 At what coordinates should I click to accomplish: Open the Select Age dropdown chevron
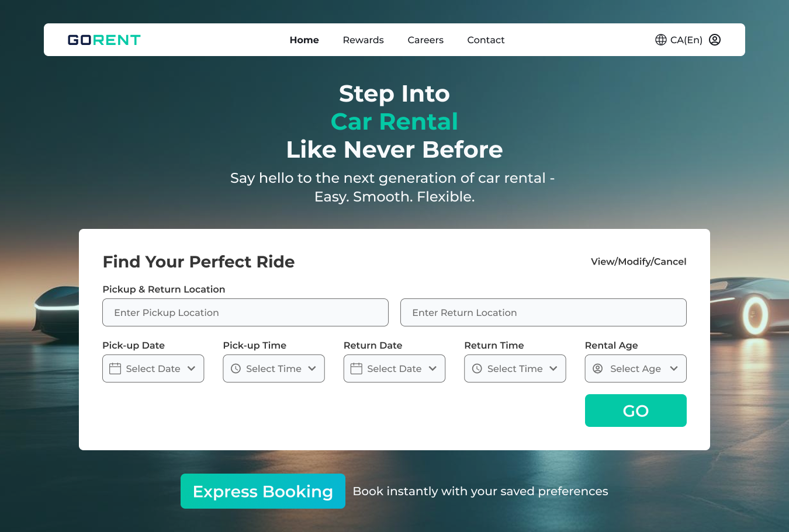coord(674,368)
